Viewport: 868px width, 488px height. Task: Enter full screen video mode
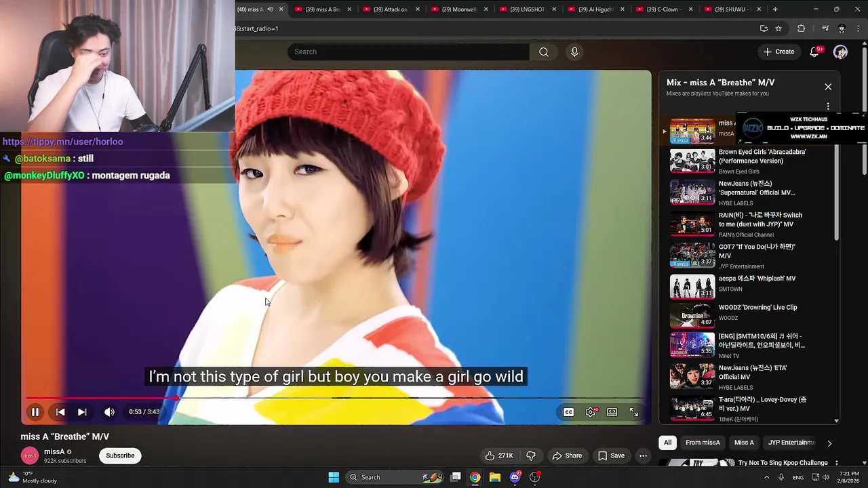coord(634,412)
